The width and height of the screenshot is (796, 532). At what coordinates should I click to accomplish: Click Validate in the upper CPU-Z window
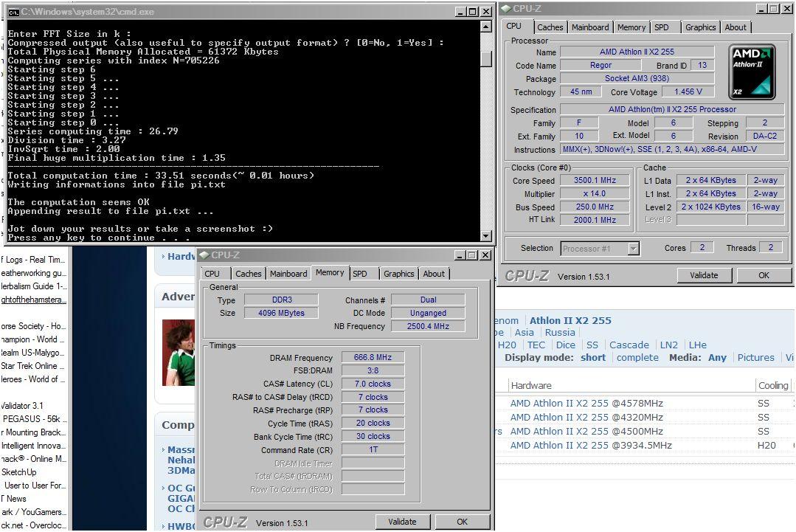(704, 275)
